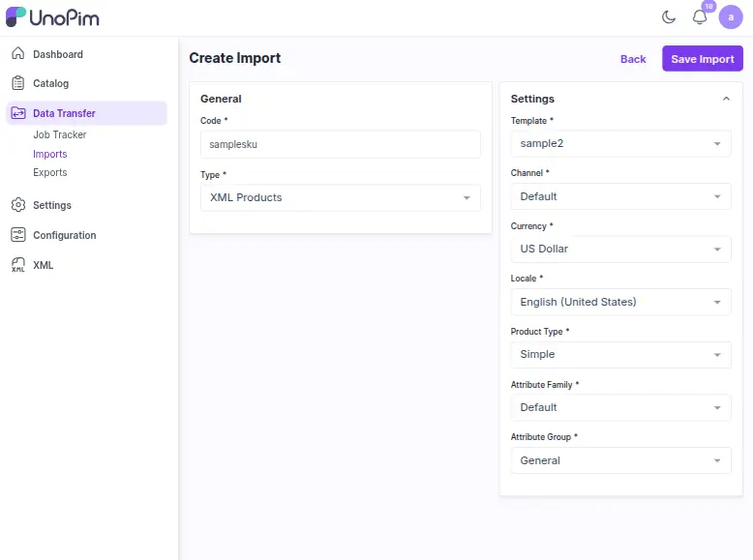Viewport: 753px width, 560px height.
Task: Open the Job Tracker submenu item
Action: [x=60, y=135]
